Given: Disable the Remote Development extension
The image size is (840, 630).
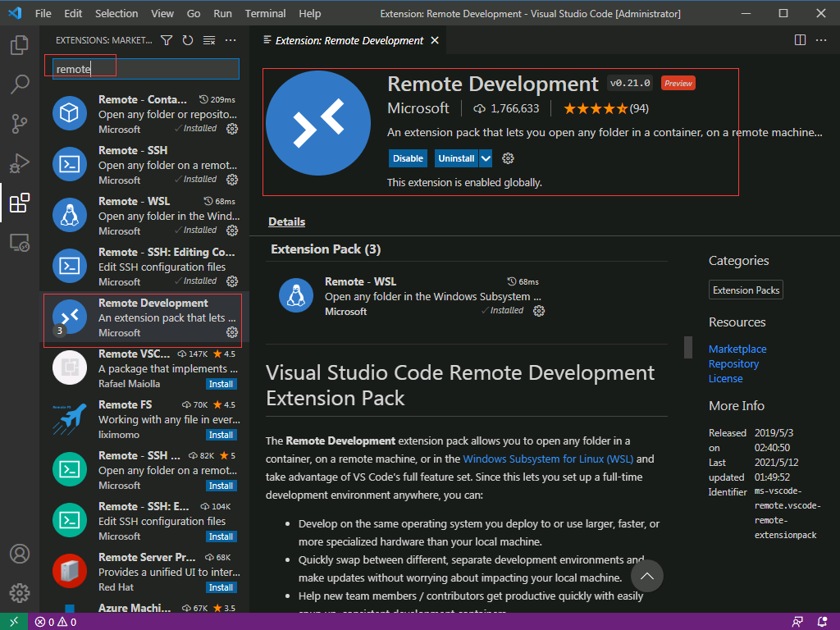Looking at the screenshot, I should pyautogui.click(x=408, y=158).
